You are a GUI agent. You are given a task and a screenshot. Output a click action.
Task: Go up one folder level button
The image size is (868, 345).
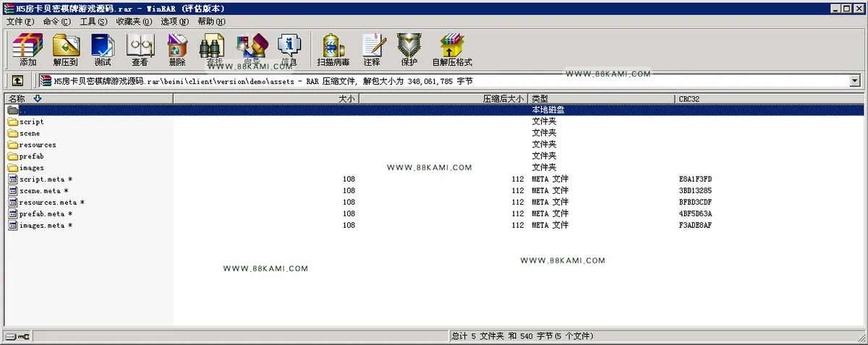tap(17, 81)
